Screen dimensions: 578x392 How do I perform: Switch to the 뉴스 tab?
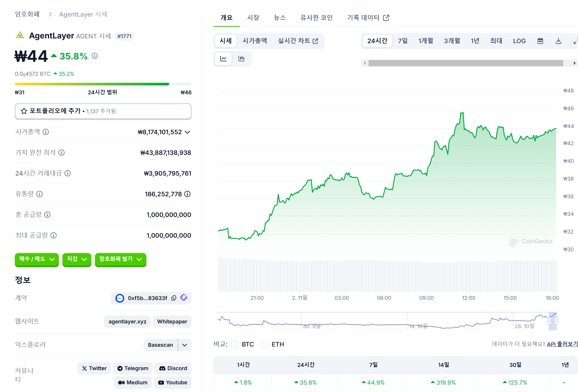tap(280, 18)
